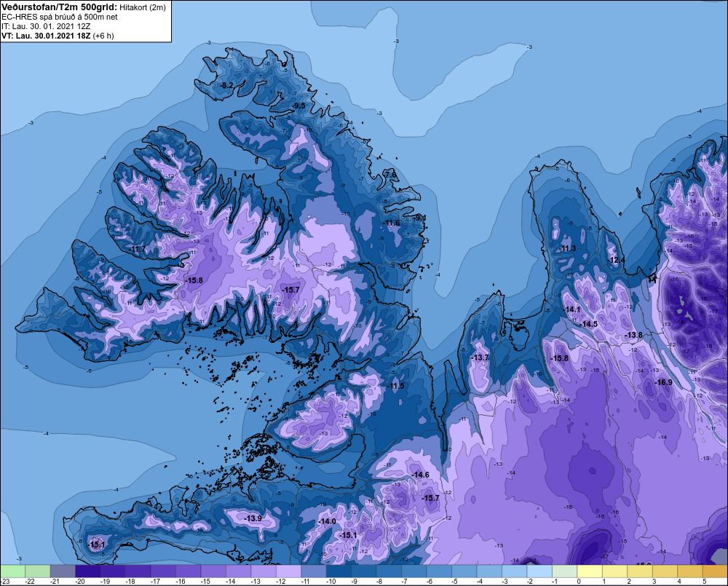Click the -14.1 temperature label
Image resolution: width=728 pixels, height=586 pixels.
click(571, 309)
